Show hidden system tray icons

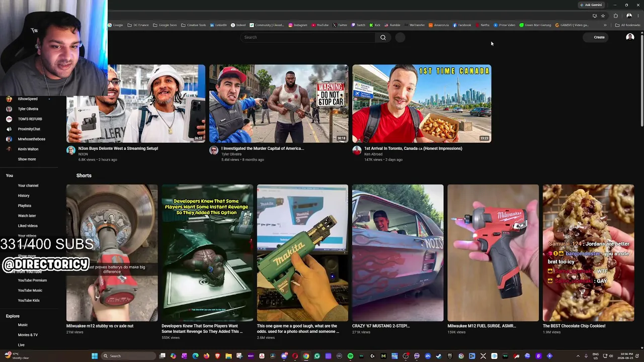578,356
